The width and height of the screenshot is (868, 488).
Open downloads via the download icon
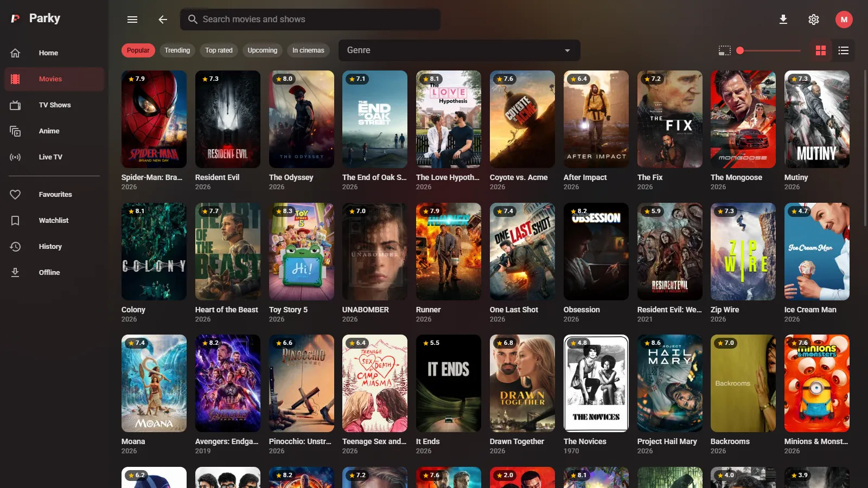783,20
